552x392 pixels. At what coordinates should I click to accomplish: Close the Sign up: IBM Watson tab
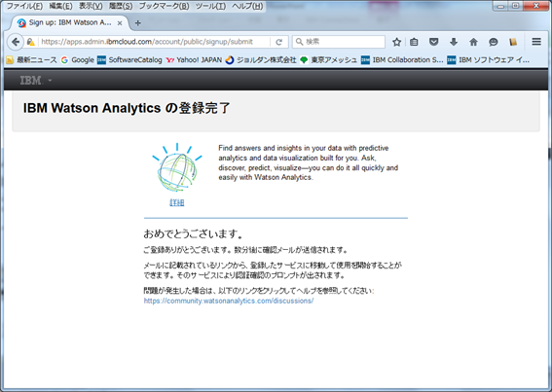click(120, 23)
